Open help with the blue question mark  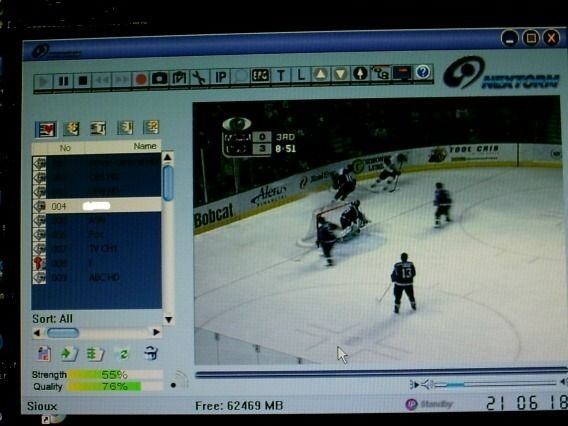[x=423, y=72]
